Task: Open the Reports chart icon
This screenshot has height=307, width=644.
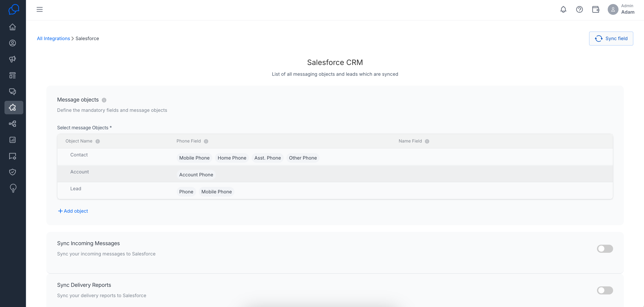Action: (x=13, y=140)
